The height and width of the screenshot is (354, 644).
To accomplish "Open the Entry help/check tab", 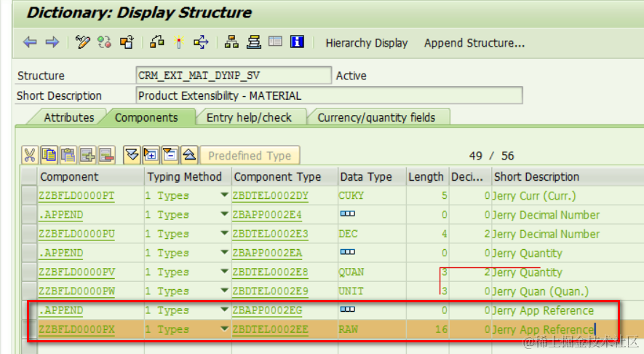I will [249, 117].
